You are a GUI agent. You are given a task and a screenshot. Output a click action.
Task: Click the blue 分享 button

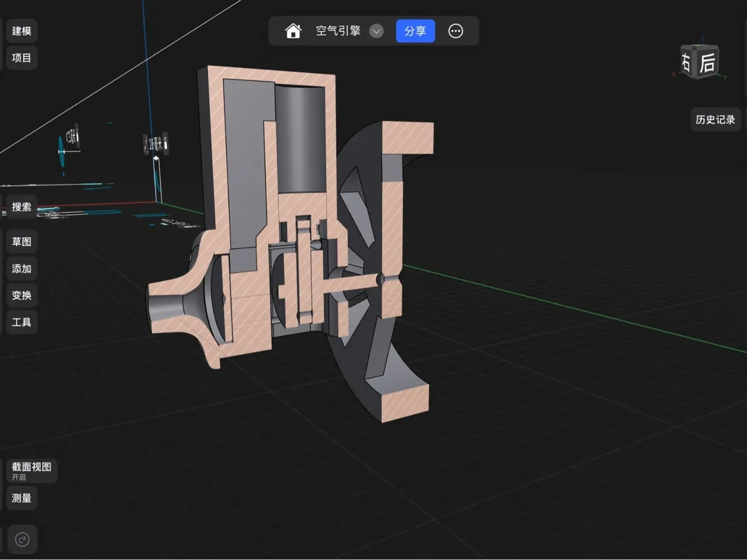tap(415, 31)
